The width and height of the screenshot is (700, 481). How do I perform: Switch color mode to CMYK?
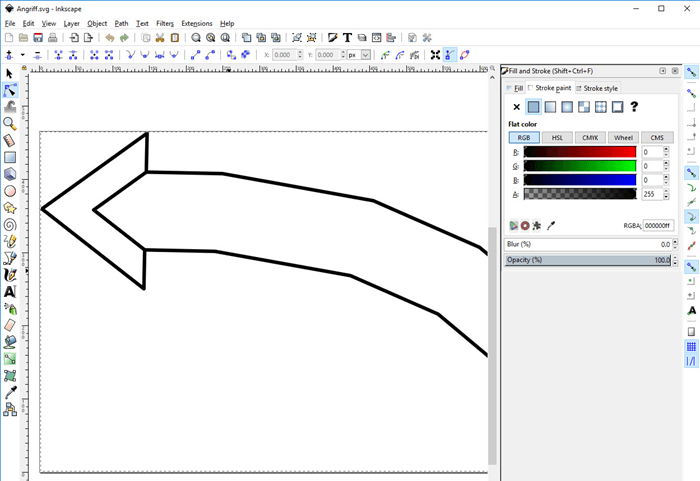point(590,138)
